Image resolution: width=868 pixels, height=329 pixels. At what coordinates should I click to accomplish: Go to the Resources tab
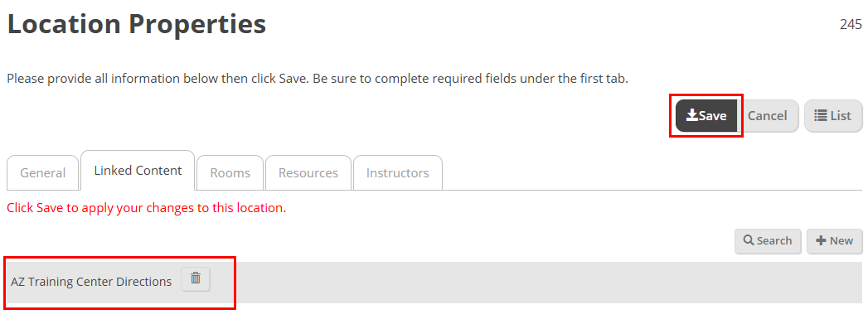308,172
